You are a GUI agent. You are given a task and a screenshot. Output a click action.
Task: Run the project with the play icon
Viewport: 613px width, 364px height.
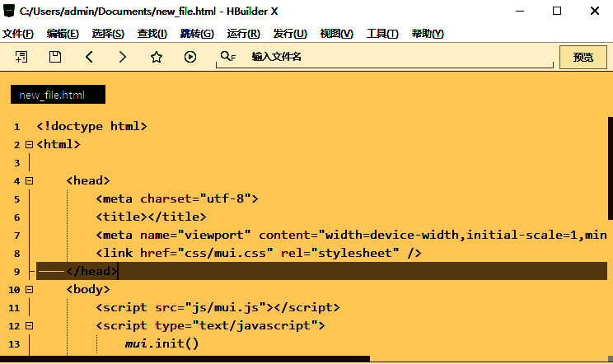[190, 57]
